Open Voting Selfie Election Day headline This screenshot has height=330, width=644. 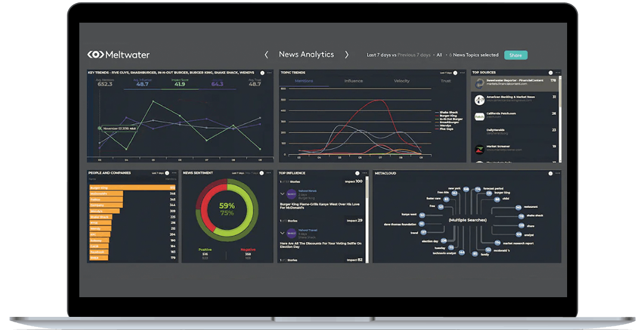coord(320,245)
